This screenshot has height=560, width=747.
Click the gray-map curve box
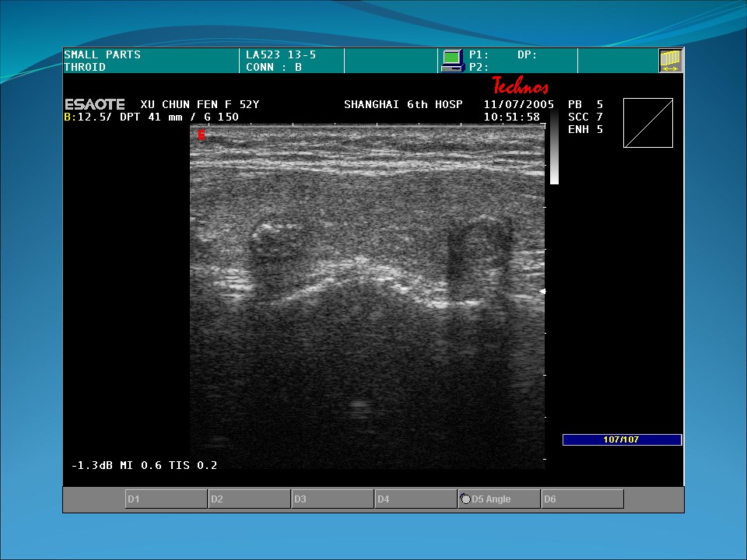(x=647, y=123)
